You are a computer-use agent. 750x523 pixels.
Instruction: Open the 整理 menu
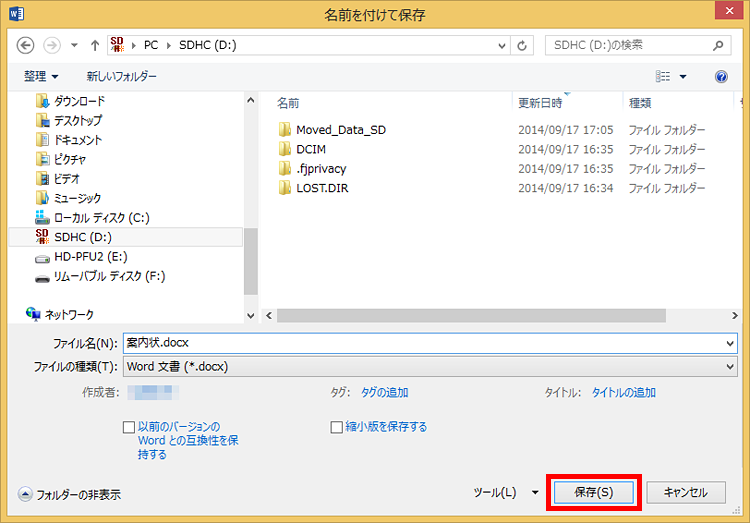tap(41, 77)
